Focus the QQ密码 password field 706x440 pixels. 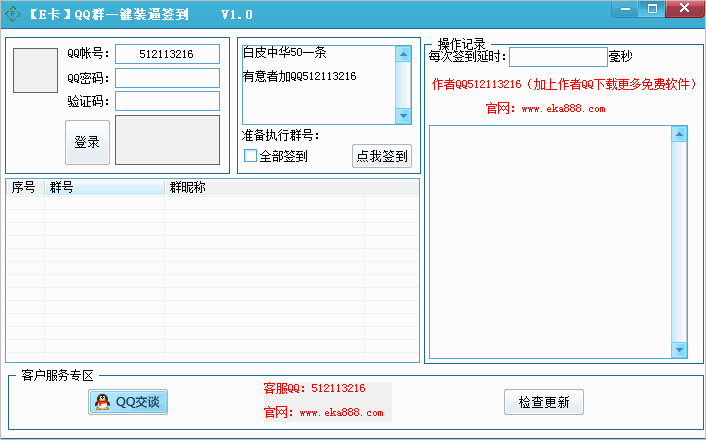click(167, 78)
